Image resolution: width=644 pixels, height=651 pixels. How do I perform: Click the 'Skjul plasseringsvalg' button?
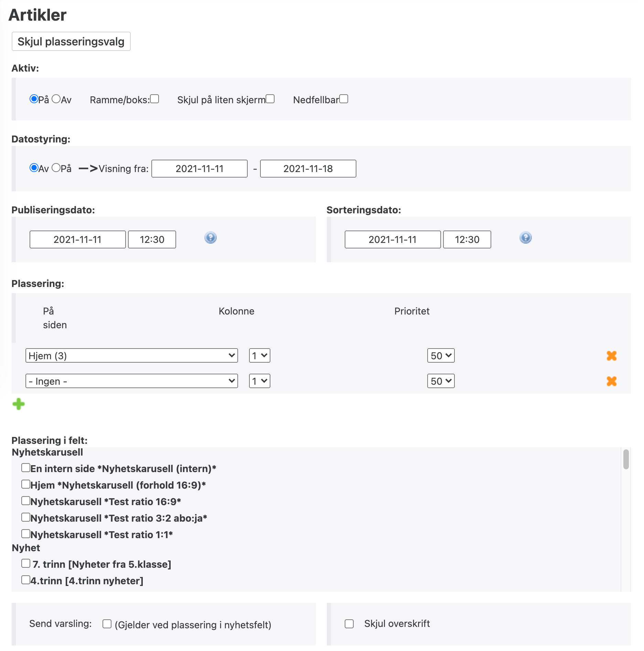point(71,41)
